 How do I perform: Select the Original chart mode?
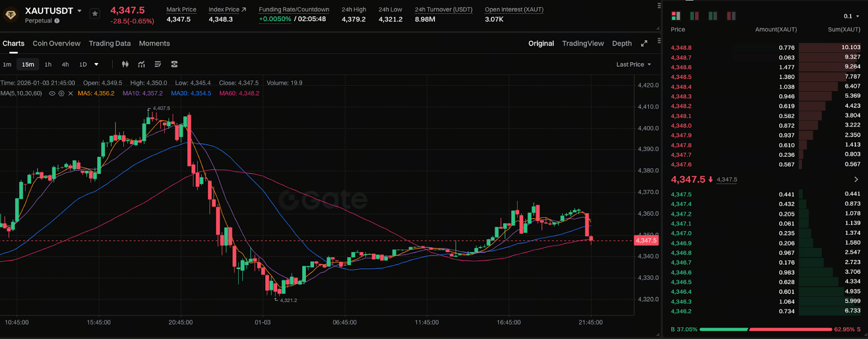(x=541, y=43)
